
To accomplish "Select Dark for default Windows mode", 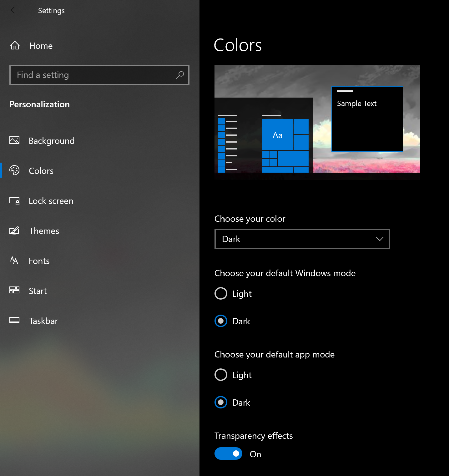I will [x=221, y=321].
